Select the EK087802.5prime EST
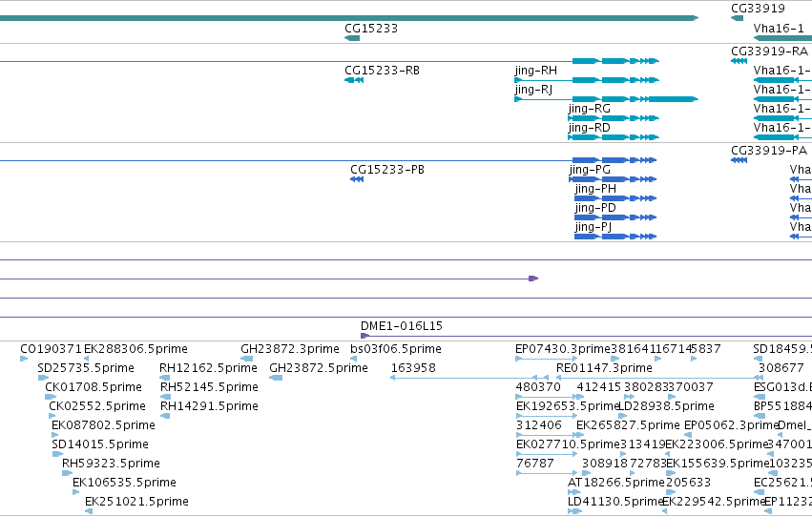The height and width of the screenshot is (516, 812). pyautogui.click(x=104, y=425)
